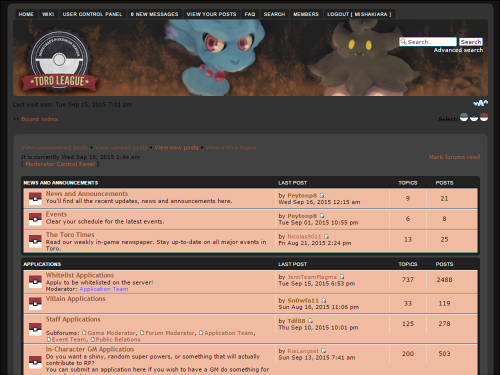This screenshot has width=500, height=375.
Task: Open News and Announcements forum title link
Action: (x=87, y=194)
